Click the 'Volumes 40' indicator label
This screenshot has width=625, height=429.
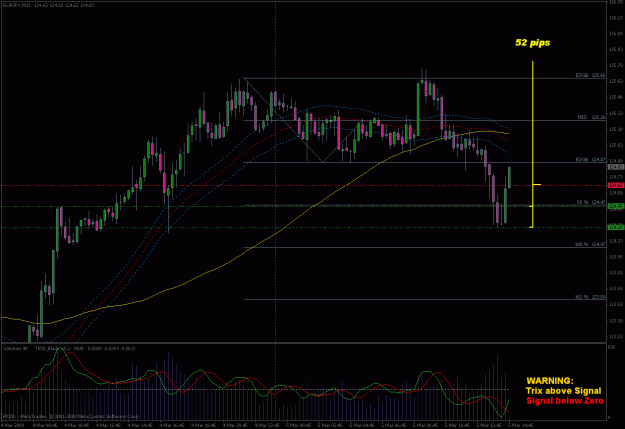pos(16,348)
